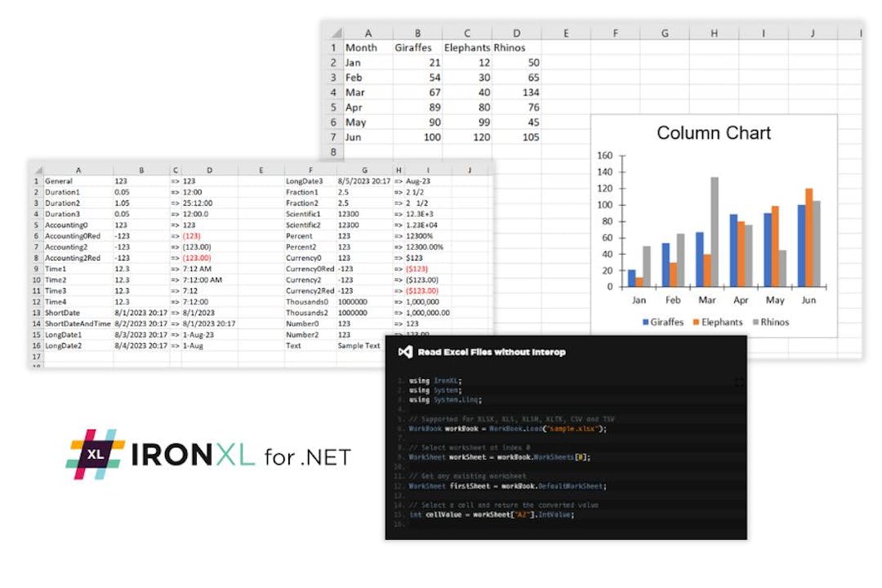Image resolution: width=882 pixels, height=588 pixels.
Task: Select the gray Rhinos legend swatch
Action: 754,322
